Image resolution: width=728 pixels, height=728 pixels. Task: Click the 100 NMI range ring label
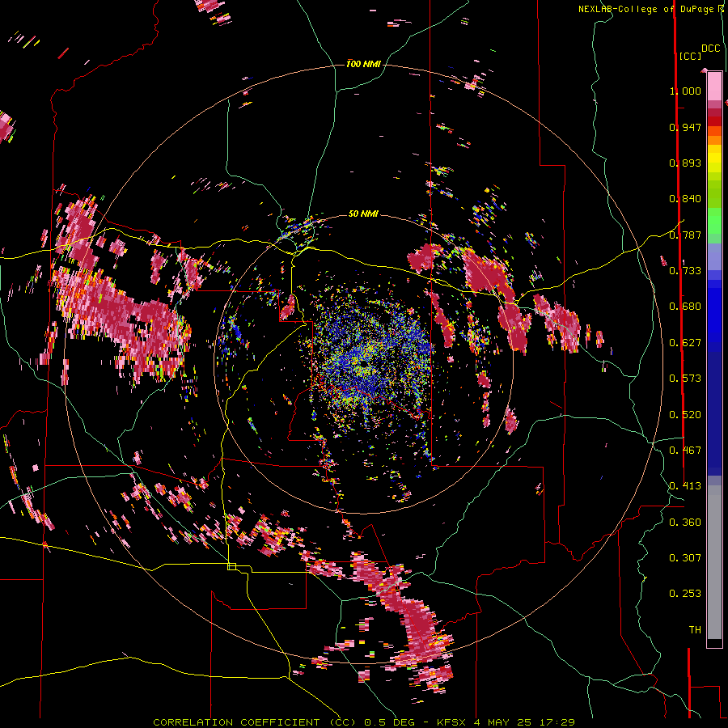pyautogui.click(x=363, y=64)
